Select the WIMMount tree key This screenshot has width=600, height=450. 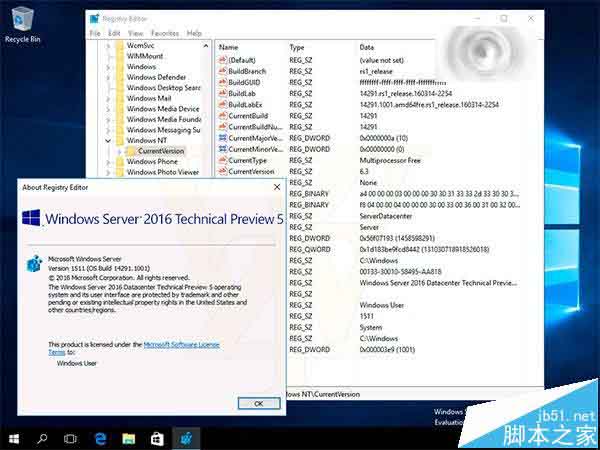[x=145, y=56]
